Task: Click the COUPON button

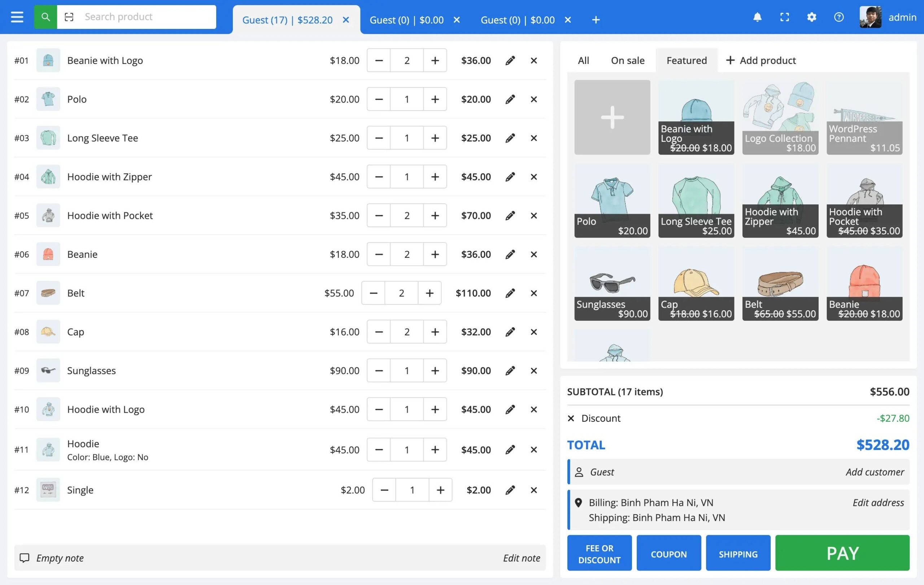Action: (668, 554)
